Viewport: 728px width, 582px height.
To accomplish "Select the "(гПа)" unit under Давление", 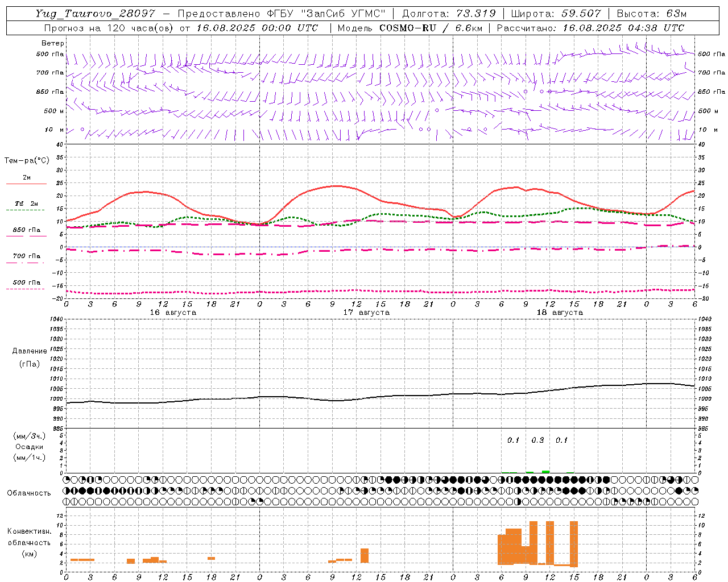I will pos(30,364).
